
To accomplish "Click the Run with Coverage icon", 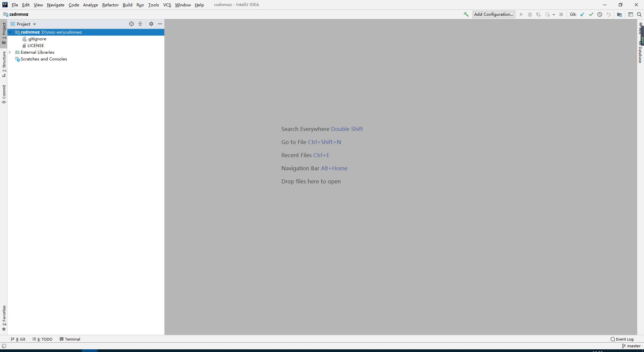I will coord(539,14).
